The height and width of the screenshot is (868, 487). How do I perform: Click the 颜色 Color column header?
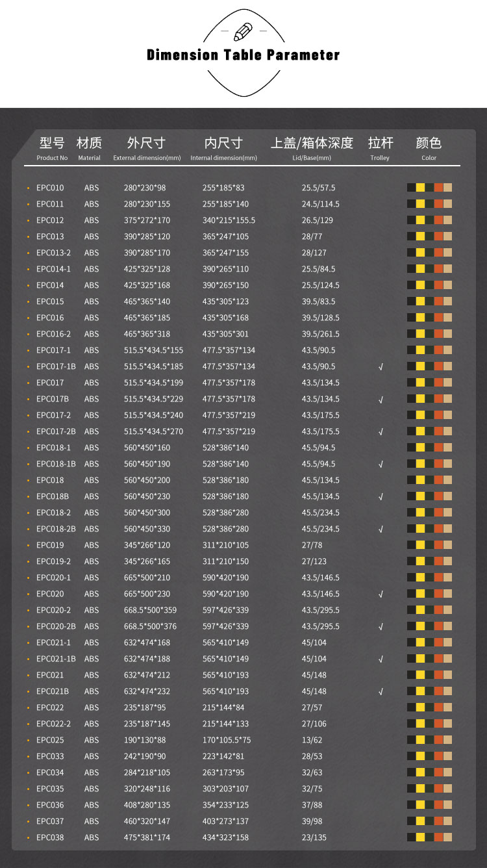(x=429, y=149)
